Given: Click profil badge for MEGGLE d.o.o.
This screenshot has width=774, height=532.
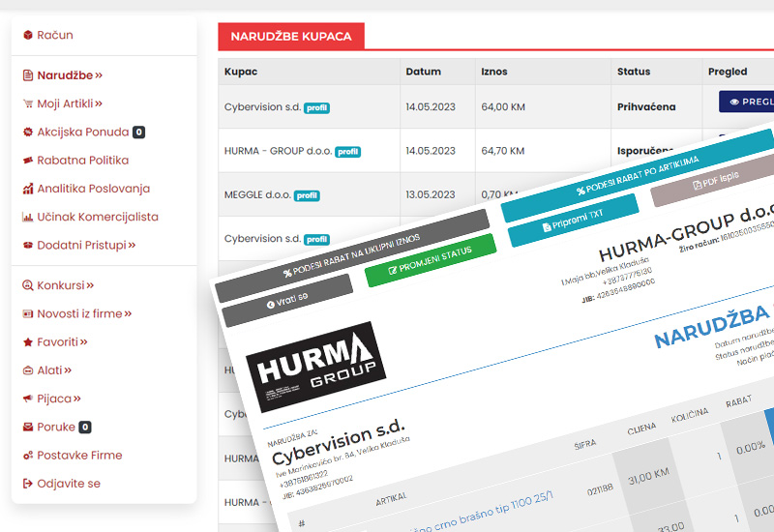Looking at the screenshot, I should pyautogui.click(x=307, y=195).
